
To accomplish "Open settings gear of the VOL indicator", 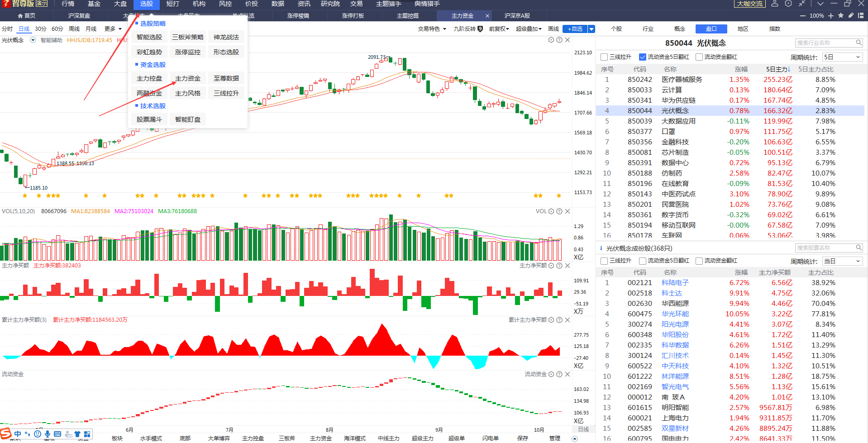I will click(551, 211).
